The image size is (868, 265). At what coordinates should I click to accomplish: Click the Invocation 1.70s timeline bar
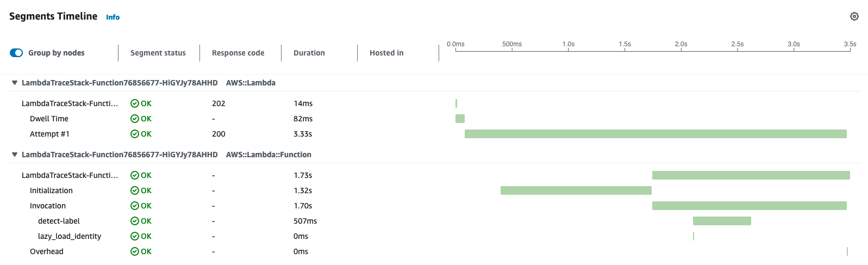click(749, 206)
